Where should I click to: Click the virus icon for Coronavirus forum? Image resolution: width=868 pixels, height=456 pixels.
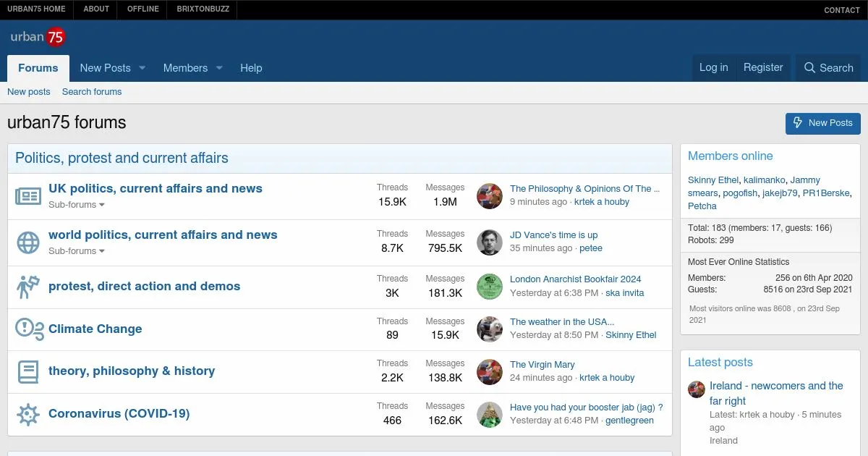(x=28, y=415)
